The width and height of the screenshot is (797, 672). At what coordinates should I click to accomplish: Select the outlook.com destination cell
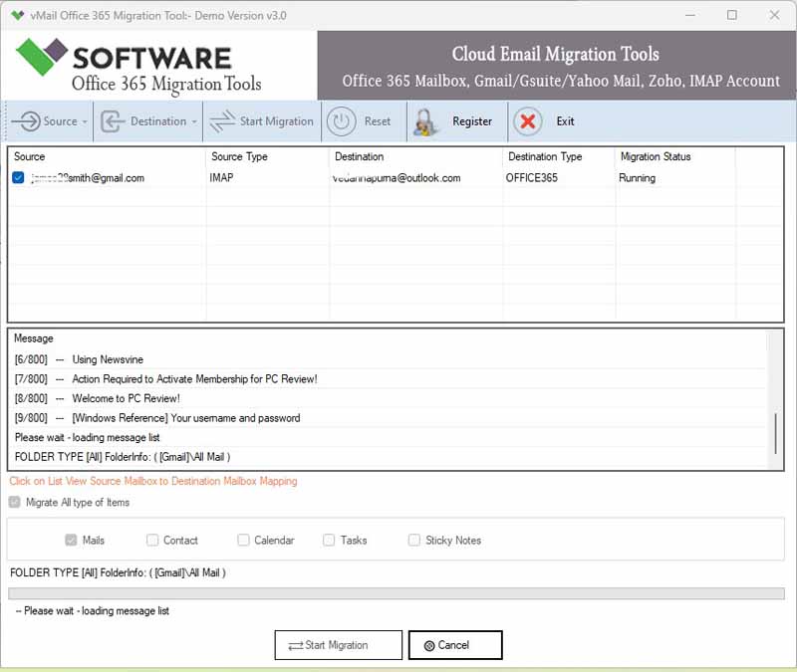point(397,178)
